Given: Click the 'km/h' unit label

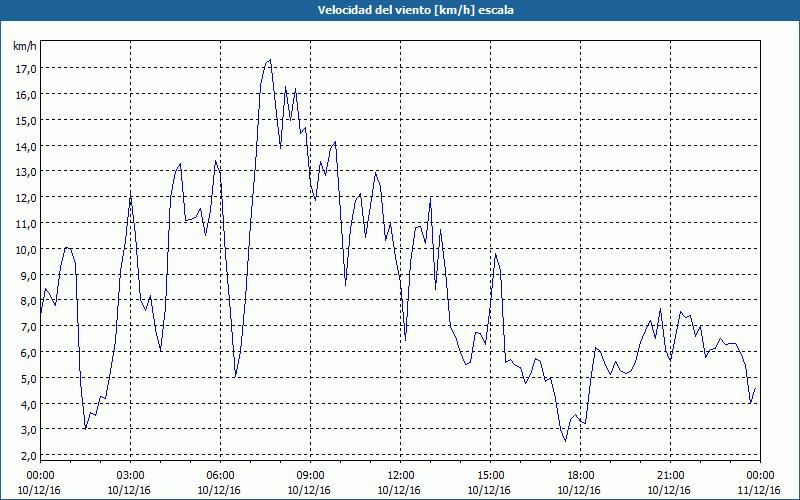Looking at the screenshot, I should 24,47.
